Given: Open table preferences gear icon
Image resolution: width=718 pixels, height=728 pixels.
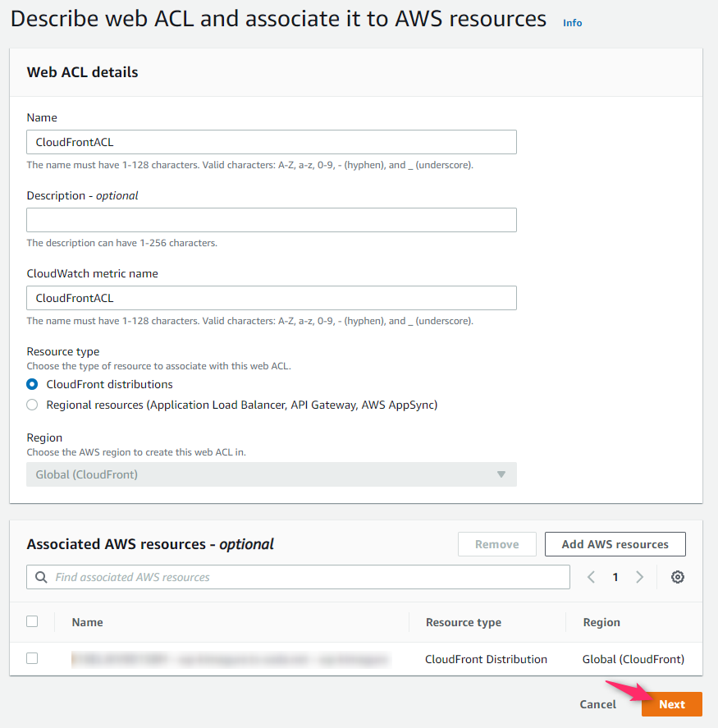Looking at the screenshot, I should 677,577.
